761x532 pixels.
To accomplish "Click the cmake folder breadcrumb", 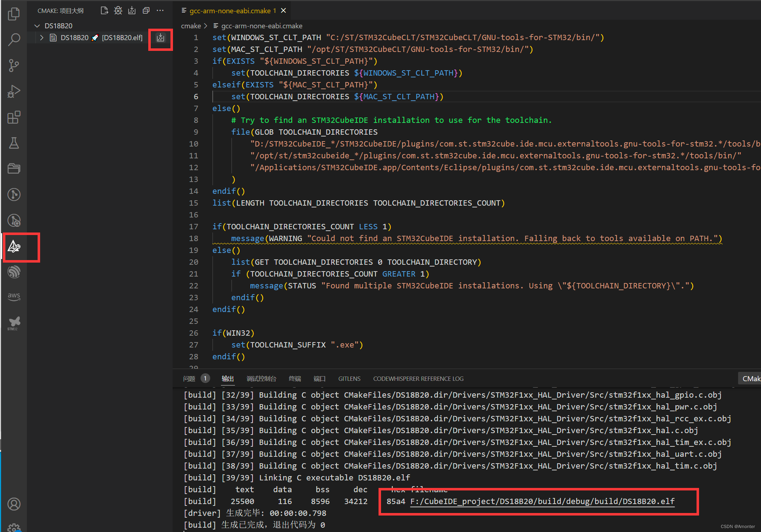I will pos(191,26).
